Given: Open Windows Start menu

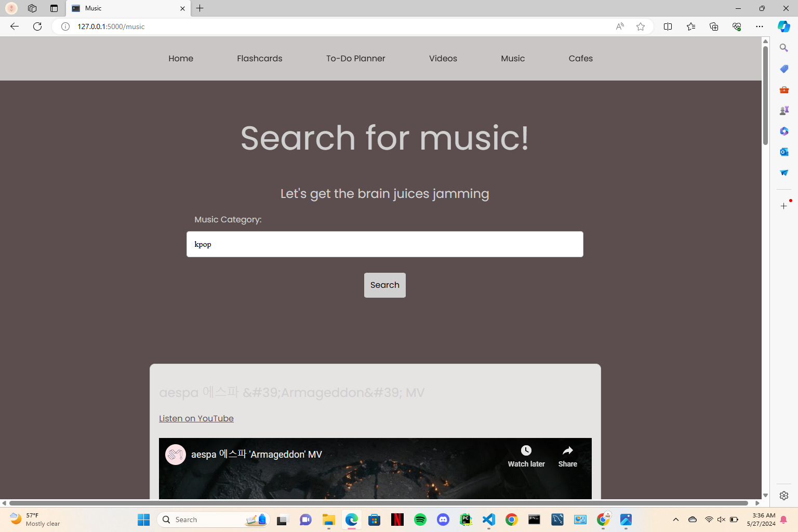Looking at the screenshot, I should tap(144, 520).
